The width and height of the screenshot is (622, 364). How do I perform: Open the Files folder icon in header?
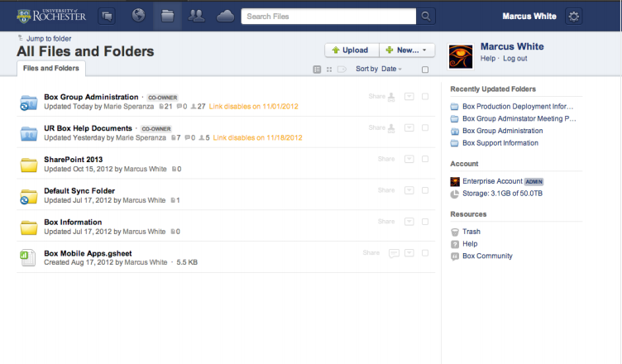tap(167, 17)
